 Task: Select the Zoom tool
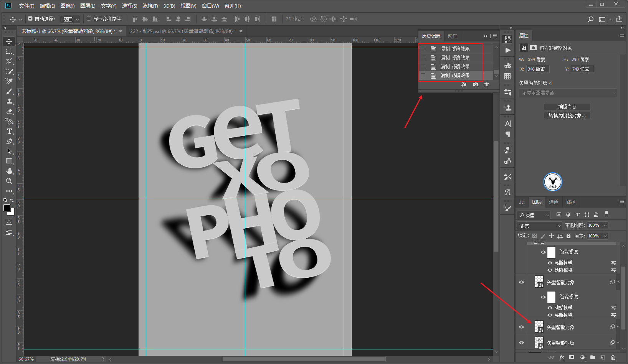(9, 181)
